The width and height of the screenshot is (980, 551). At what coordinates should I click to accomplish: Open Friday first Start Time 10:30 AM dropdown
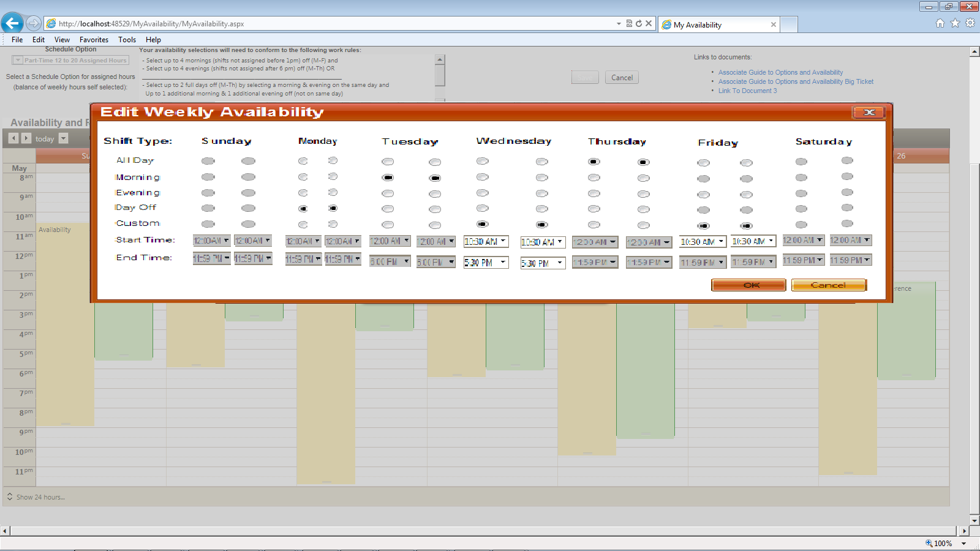tap(703, 242)
